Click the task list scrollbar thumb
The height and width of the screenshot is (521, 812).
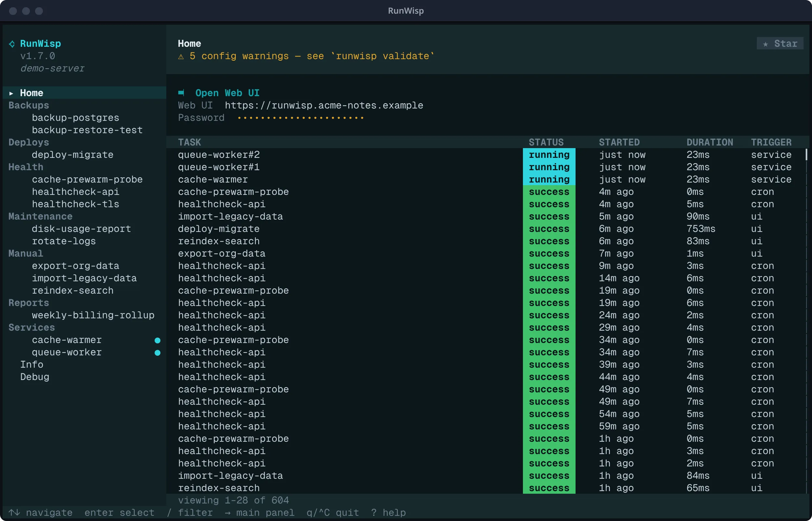point(806,155)
